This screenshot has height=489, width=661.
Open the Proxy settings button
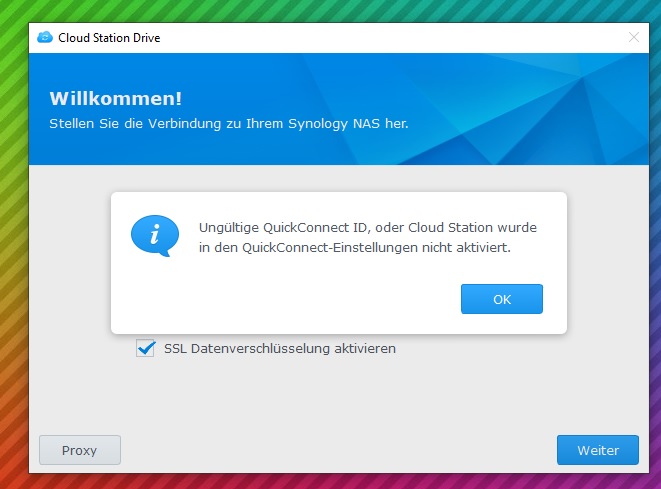click(x=80, y=450)
